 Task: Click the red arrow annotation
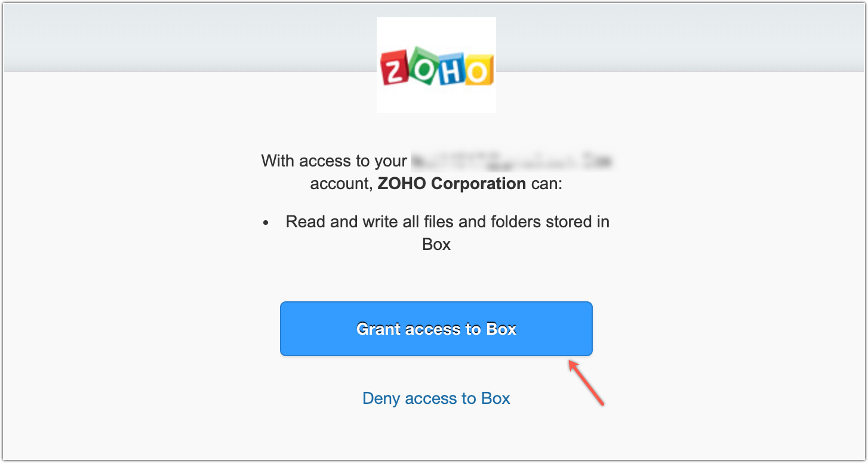(x=586, y=382)
